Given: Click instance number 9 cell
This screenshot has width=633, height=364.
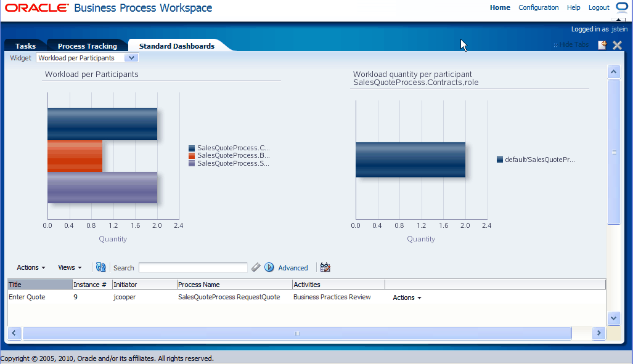Looking at the screenshot, I should point(75,297).
